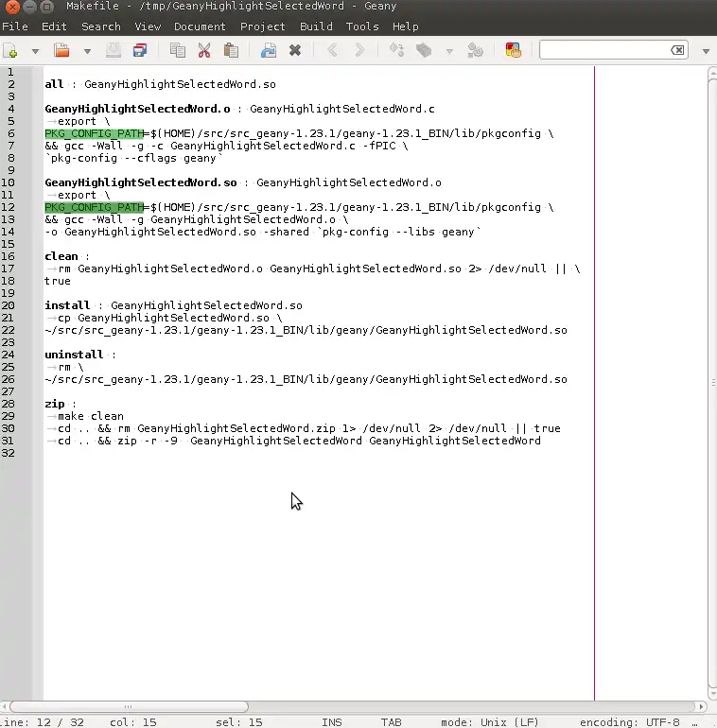The image size is (717, 728).
Task: Click the horizontal scrollbar right arrow
Action: click(x=701, y=706)
